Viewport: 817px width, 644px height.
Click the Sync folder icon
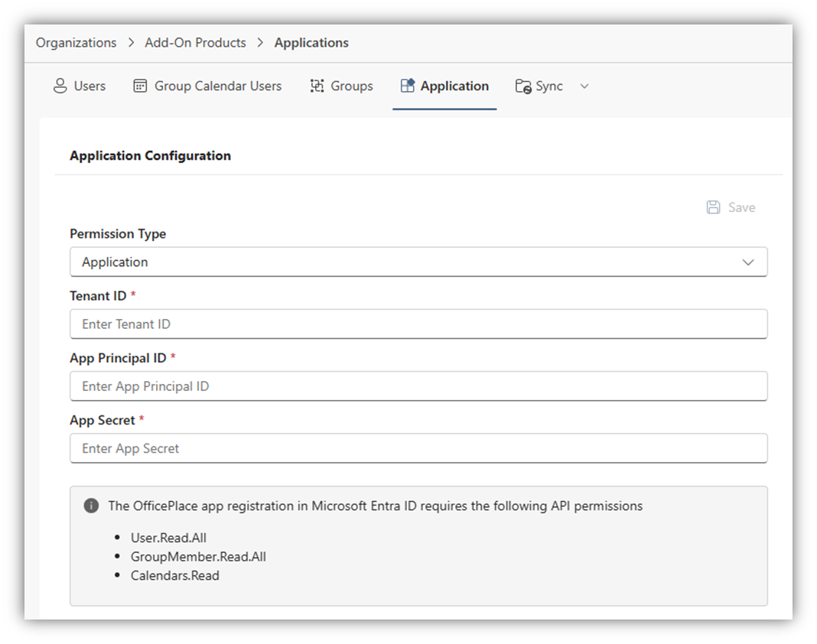point(523,86)
